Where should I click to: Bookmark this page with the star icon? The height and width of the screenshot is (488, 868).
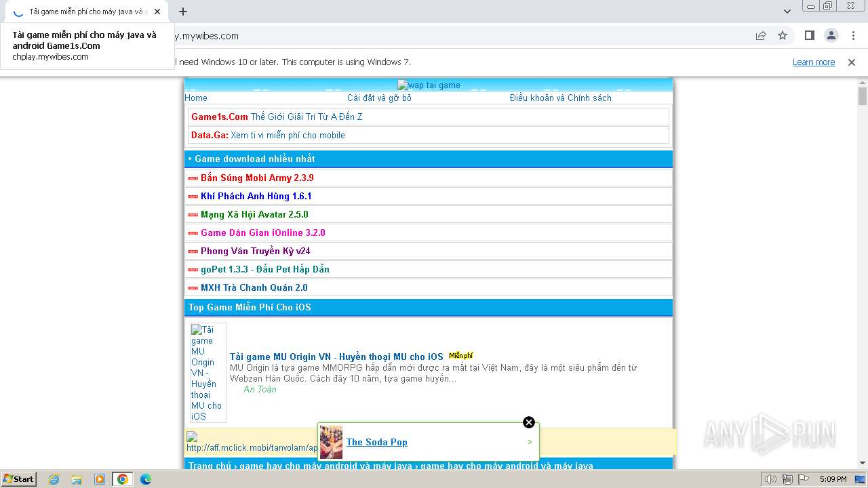783,36
